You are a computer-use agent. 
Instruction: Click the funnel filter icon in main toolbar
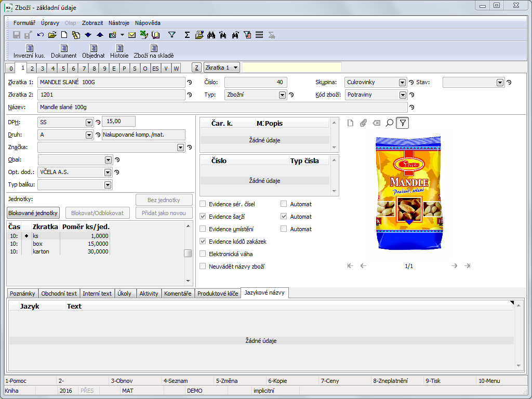point(172,35)
